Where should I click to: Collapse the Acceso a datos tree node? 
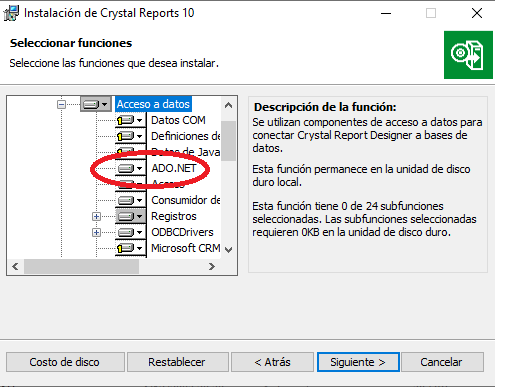point(61,105)
